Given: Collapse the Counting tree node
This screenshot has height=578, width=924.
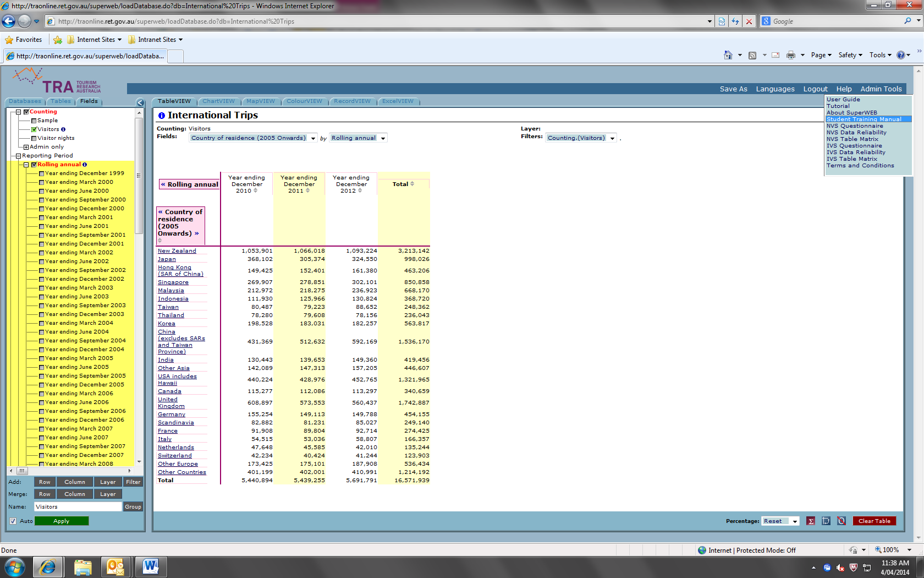Looking at the screenshot, I should pyautogui.click(x=18, y=112).
